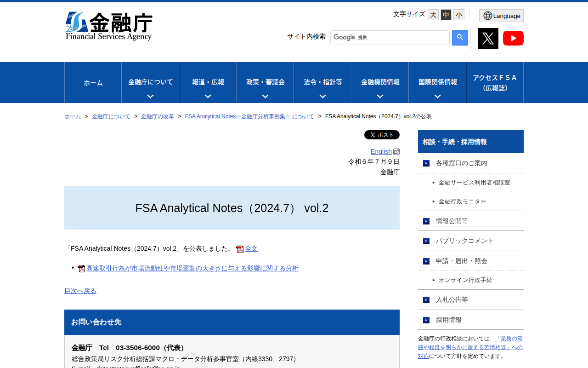Set text size to 小 (small)
The width and height of the screenshot is (588, 368).
point(459,15)
